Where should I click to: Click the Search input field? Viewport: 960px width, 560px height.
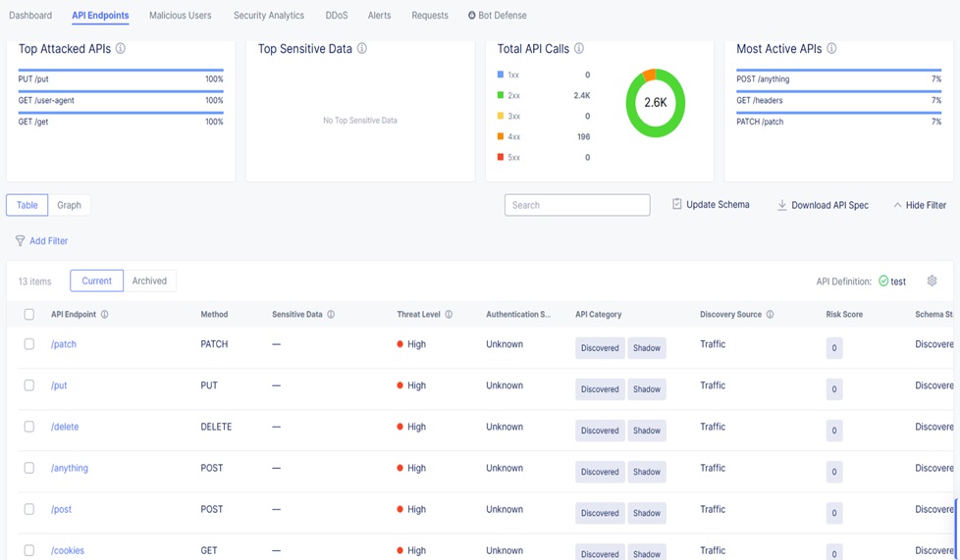click(577, 205)
